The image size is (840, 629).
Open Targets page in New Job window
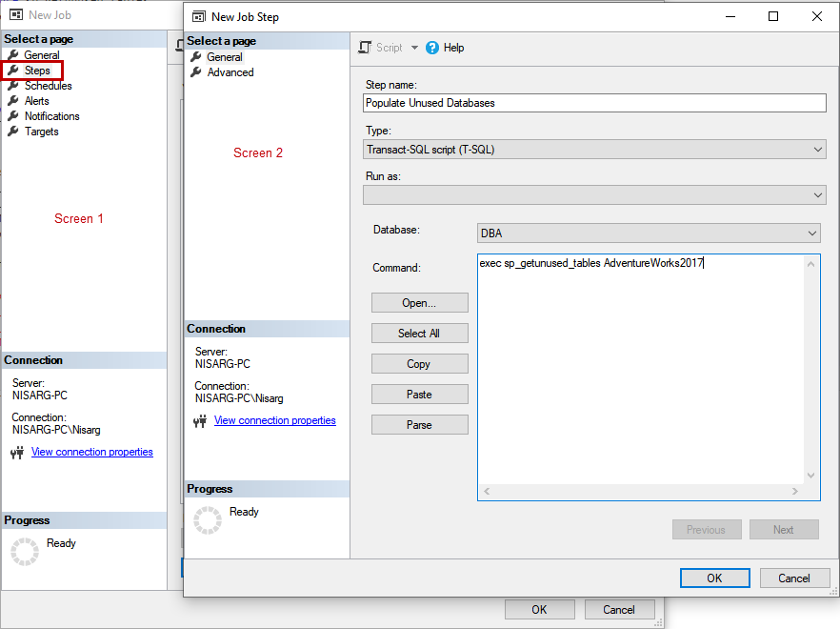click(41, 132)
